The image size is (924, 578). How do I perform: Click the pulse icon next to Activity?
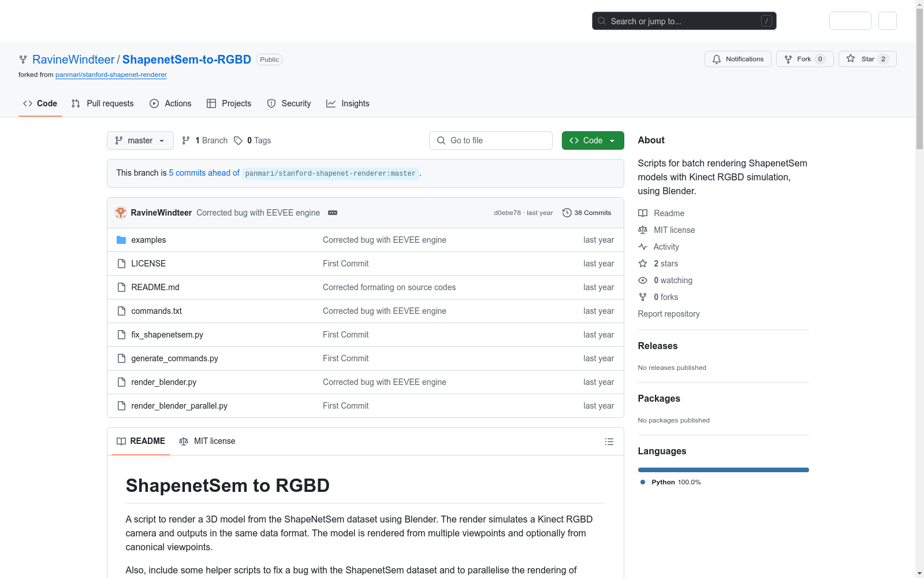point(643,247)
